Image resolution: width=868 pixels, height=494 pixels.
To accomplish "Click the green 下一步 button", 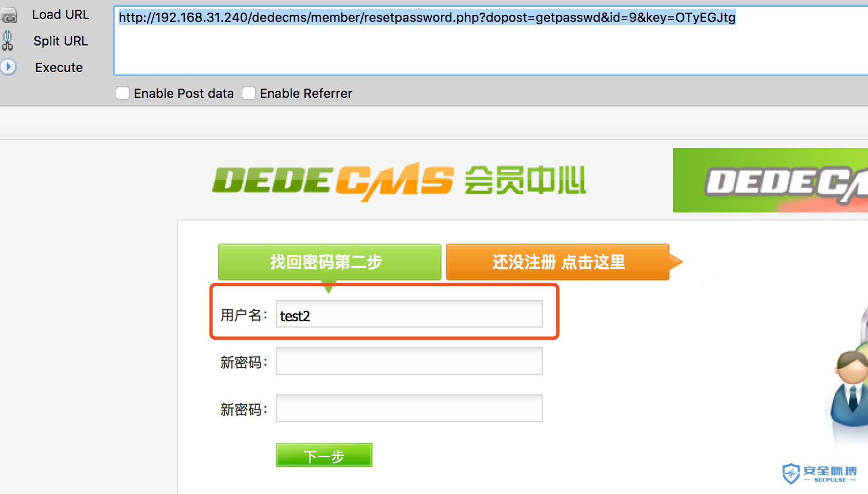I will [324, 455].
